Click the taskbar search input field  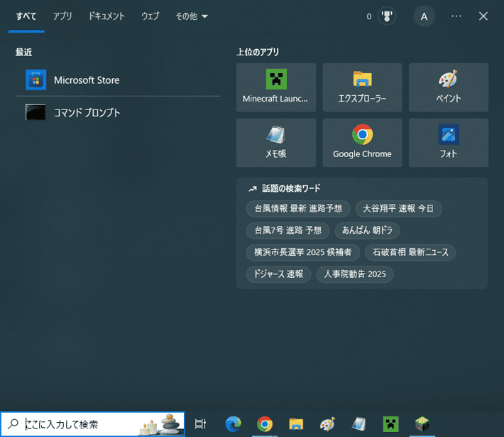tap(92, 424)
